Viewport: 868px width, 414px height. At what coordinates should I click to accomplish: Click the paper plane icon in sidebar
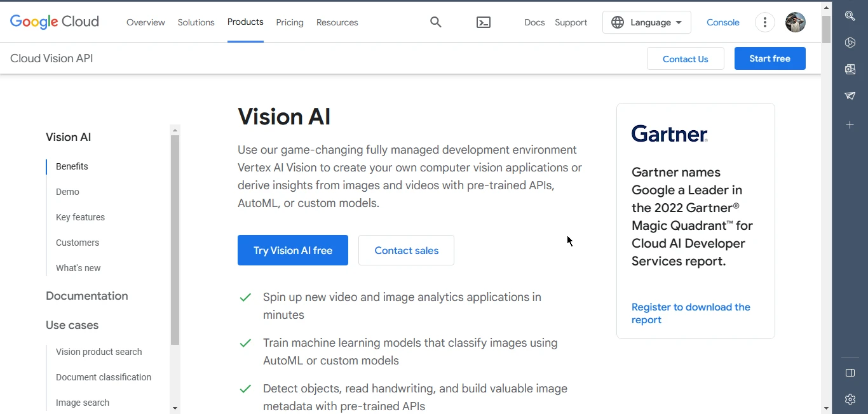(850, 96)
